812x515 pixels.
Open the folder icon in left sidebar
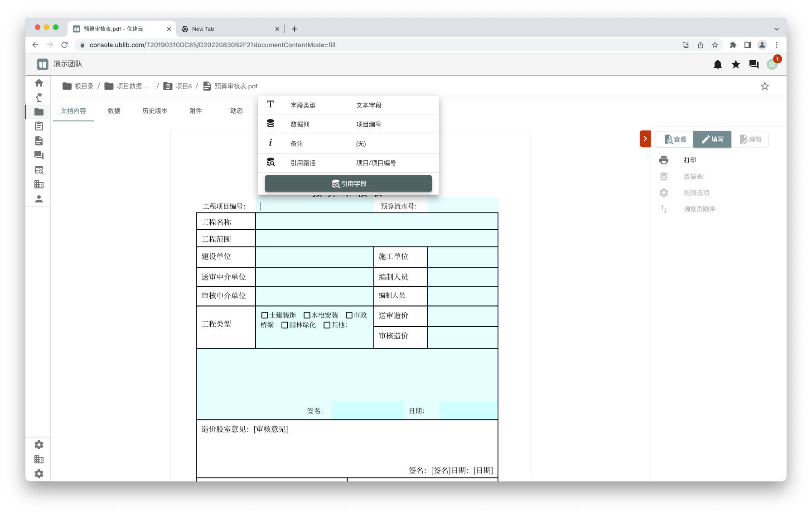pos(39,112)
